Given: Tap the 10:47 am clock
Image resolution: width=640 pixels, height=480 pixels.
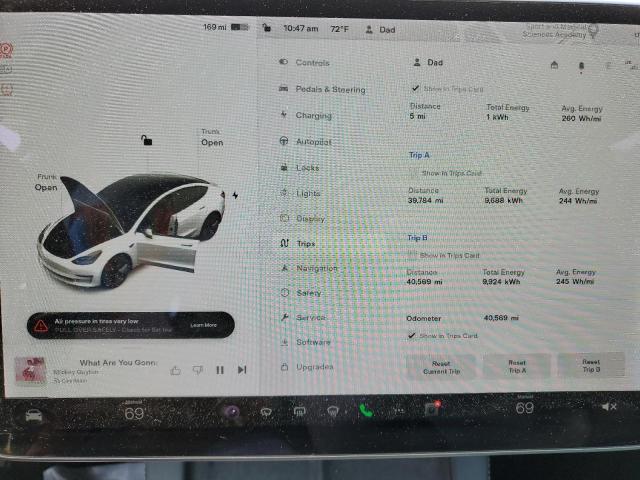Looking at the screenshot, I should pos(301,28).
